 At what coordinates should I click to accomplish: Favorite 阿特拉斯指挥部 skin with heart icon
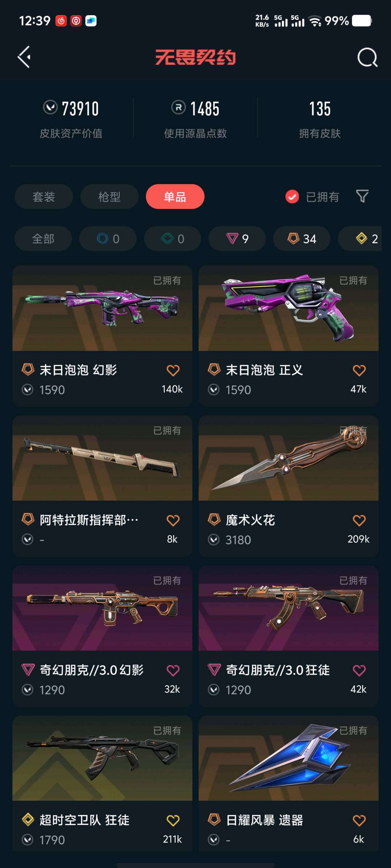[173, 520]
